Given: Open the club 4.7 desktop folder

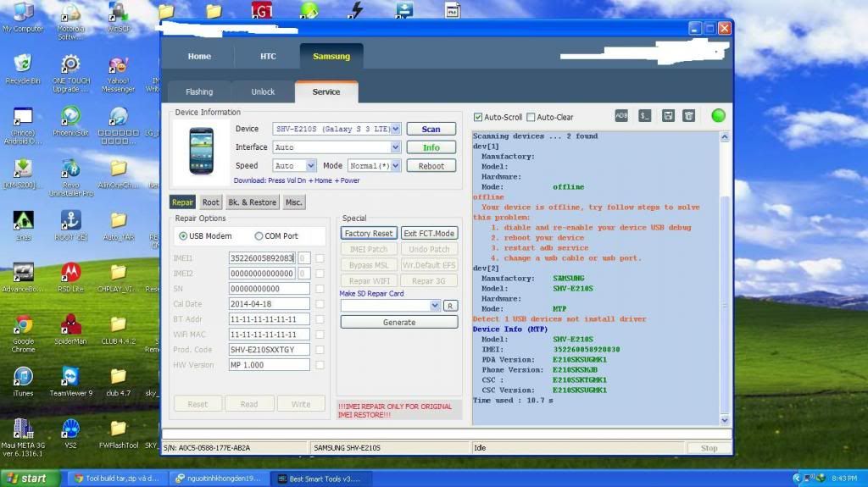Looking at the screenshot, I should [x=118, y=381].
